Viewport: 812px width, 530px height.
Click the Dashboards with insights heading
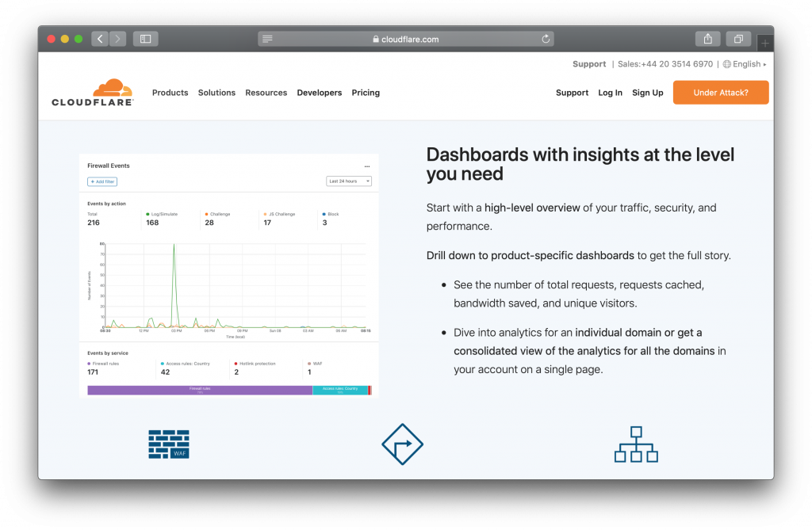(x=580, y=164)
